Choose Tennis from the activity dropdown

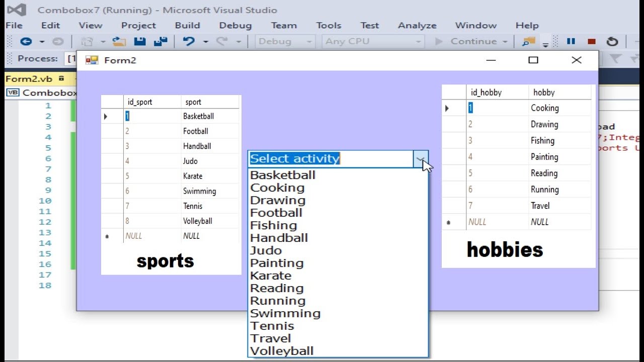(338, 326)
